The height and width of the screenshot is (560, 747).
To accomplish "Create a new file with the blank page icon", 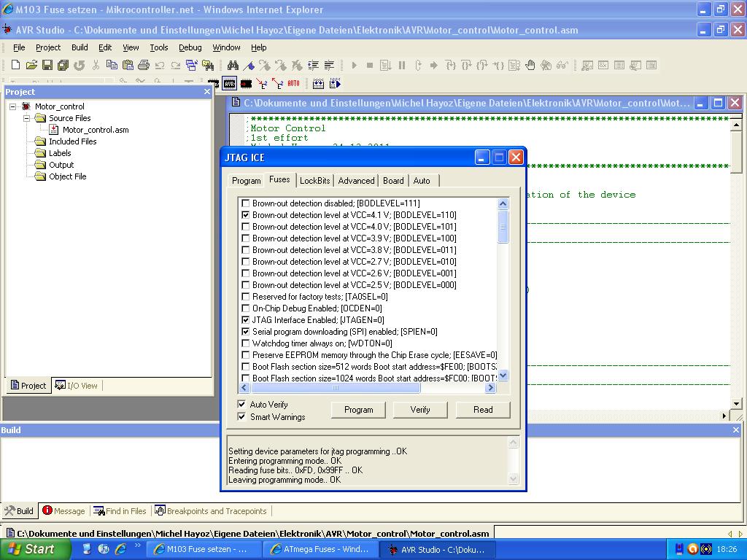I will (16, 65).
